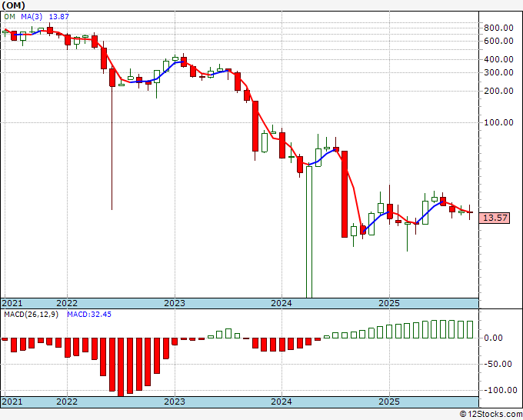Click the OM ticker legend label
This screenshot has height=420, width=523.
point(9,16)
